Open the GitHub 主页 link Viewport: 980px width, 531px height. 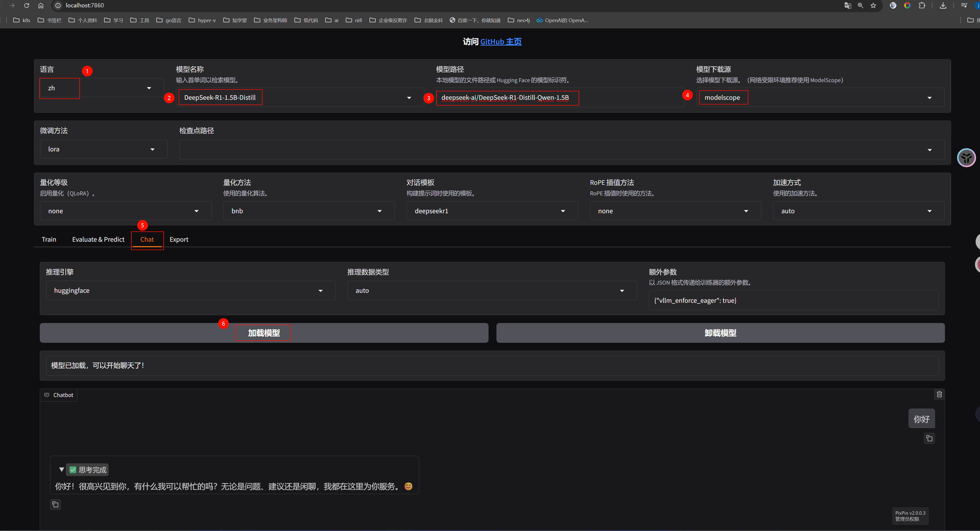(x=501, y=42)
